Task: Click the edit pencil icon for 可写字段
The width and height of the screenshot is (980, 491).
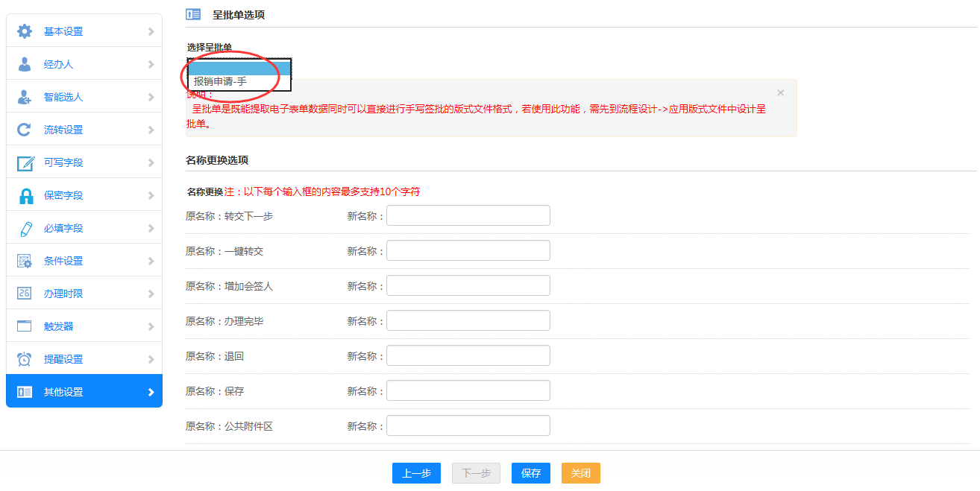Action: point(25,162)
